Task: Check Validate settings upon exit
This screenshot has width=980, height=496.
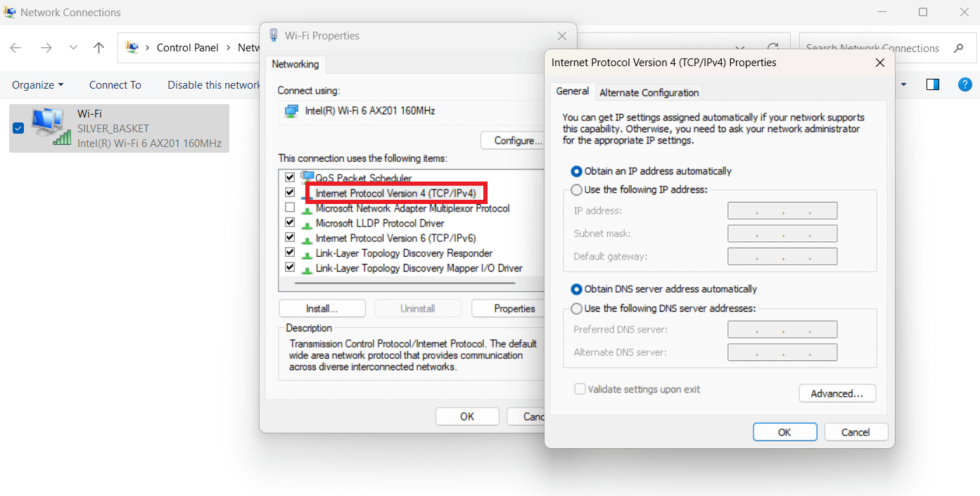Action: 580,388
